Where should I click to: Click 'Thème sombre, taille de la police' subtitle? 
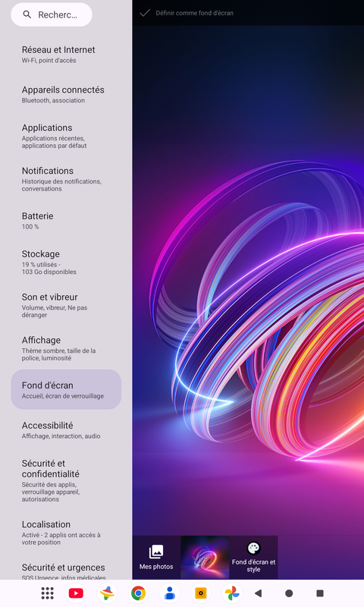(x=58, y=354)
